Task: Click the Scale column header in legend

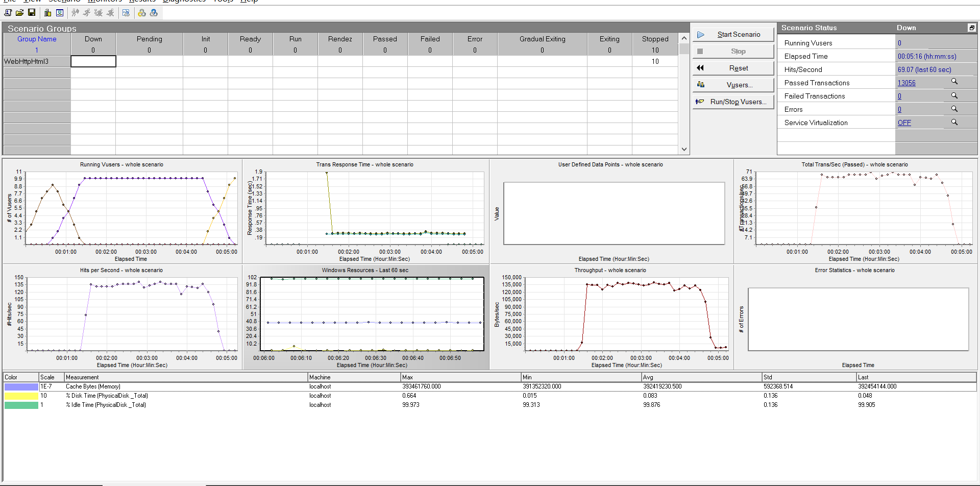Action: pyautogui.click(x=52, y=377)
